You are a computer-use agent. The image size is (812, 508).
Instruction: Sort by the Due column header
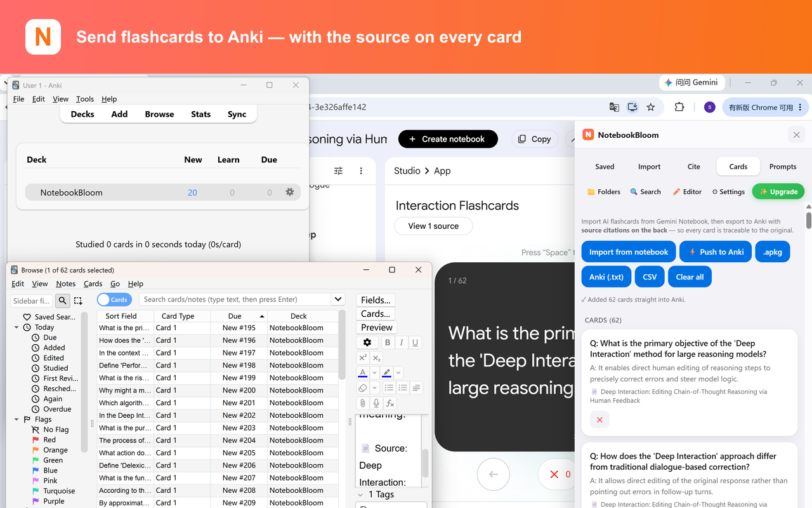click(239, 316)
